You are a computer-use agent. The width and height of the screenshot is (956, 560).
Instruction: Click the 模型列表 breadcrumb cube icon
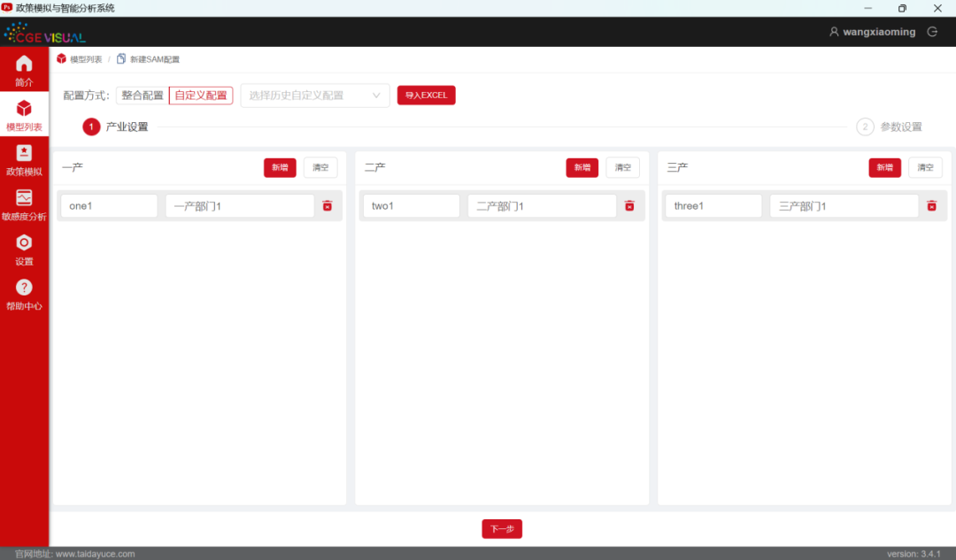pyautogui.click(x=62, y=59)
